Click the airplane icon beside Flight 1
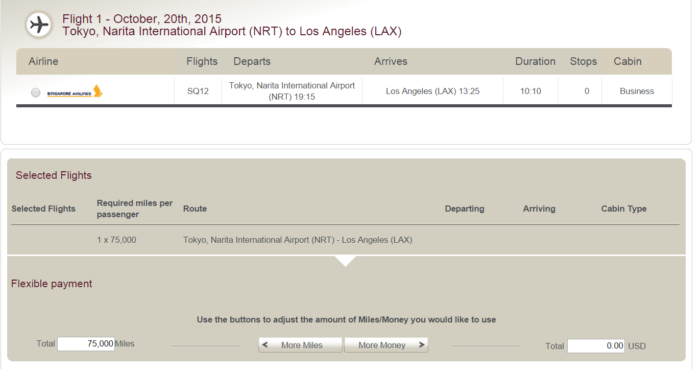 tap(39, 25)
